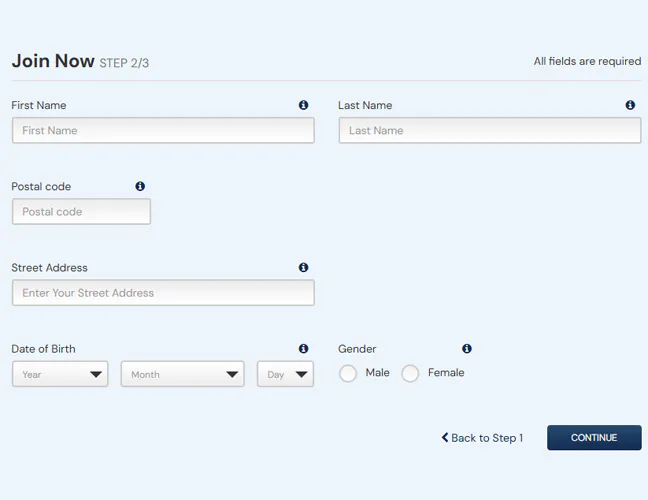Select the Male radio button
Screen dimensions: 648x500
click(348, 374)
